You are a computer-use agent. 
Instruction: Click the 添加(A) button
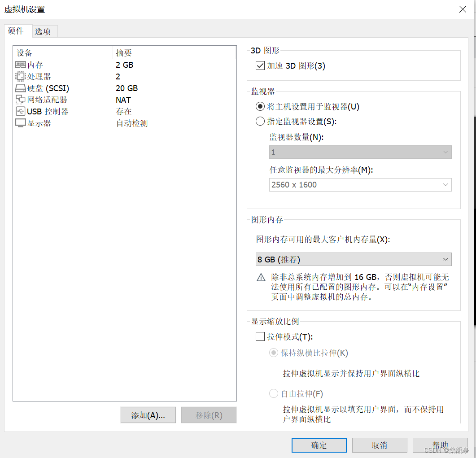(x=148, y=415)
